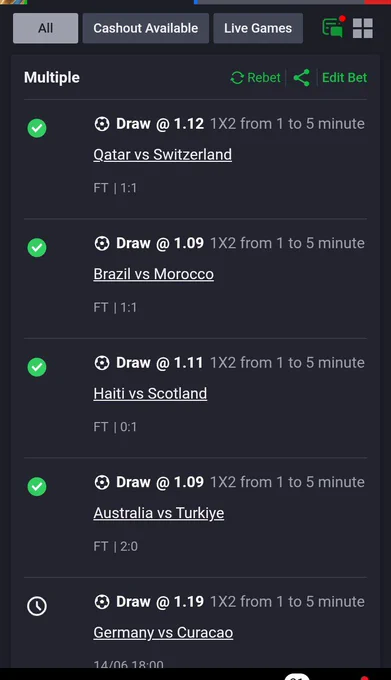This screenshot has width=391, height=680.
Task: Click the Rebet refresh icon
Action: (x=237, y=78)
